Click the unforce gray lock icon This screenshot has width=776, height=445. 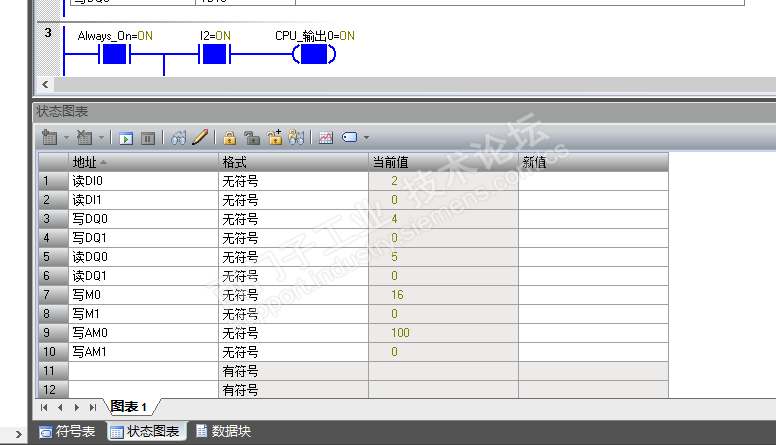[252, 138]
